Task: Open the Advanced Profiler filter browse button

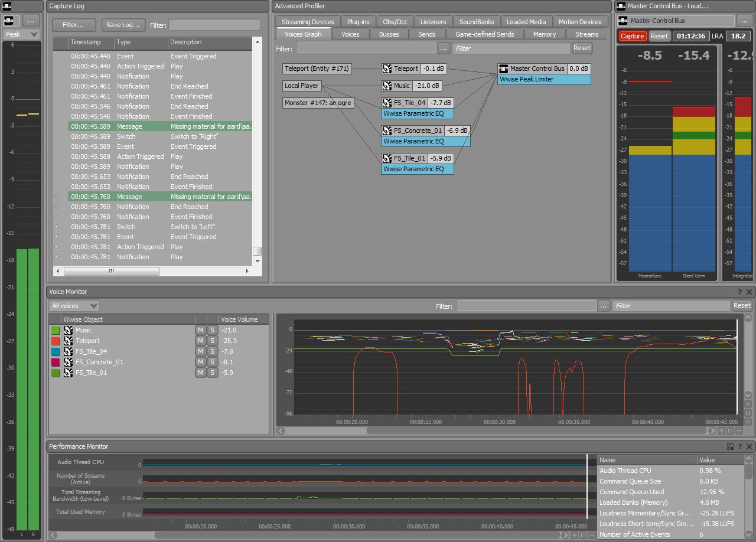Action: pyautogui.click(x=444, y=48)
